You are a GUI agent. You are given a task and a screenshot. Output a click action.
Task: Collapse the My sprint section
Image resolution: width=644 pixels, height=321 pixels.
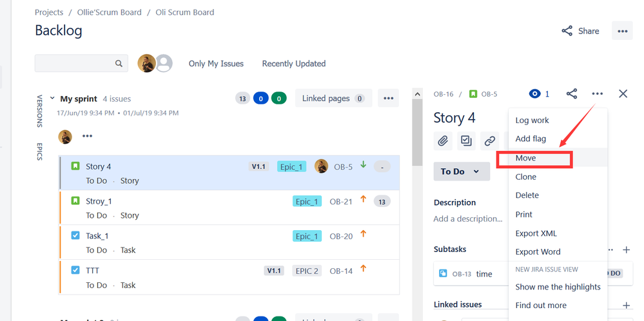(x=52, y=99)
